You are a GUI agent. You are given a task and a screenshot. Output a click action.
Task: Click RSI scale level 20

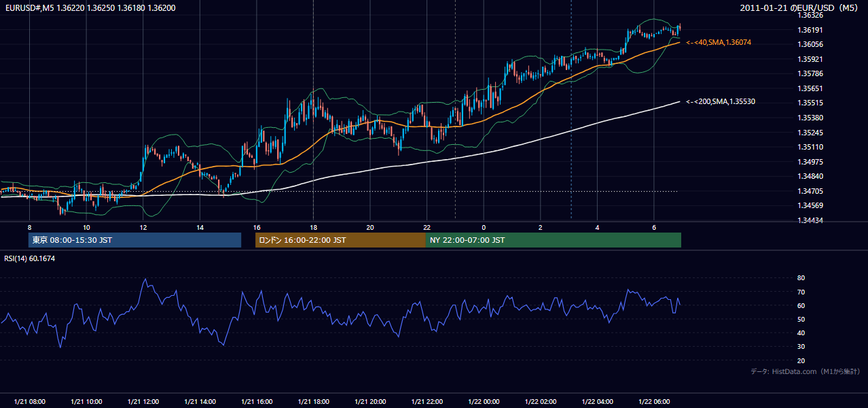(801, 360)
